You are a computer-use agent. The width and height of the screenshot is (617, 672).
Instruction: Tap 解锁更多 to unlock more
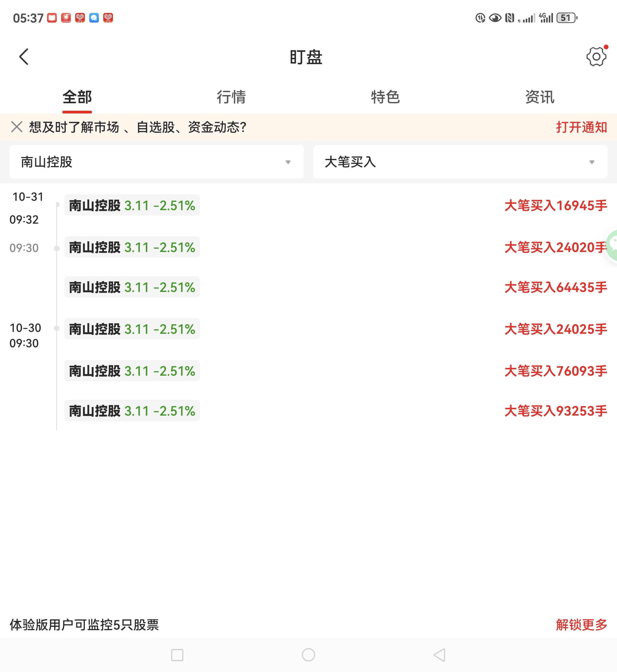[x=581, y=625]
